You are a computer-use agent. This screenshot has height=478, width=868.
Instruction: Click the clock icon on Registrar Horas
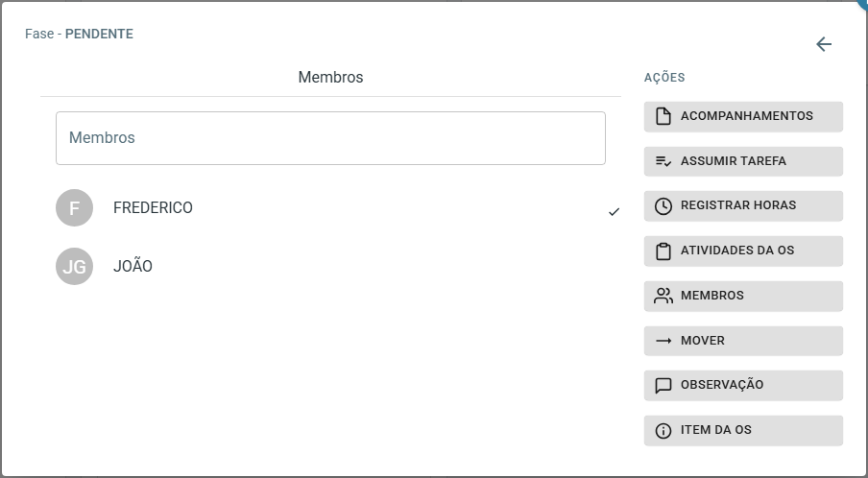click(x=663, y=205)
